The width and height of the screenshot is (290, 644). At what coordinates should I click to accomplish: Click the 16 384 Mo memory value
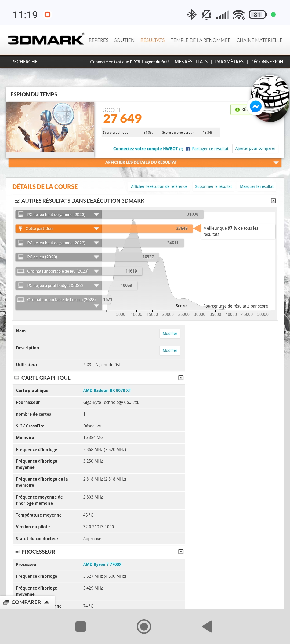(x=93, y=438)
